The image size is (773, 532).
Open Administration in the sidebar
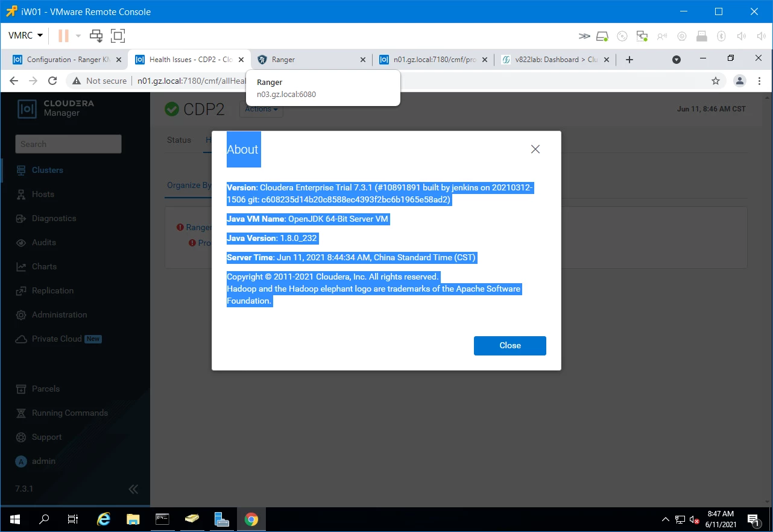(x=52, y=315)
